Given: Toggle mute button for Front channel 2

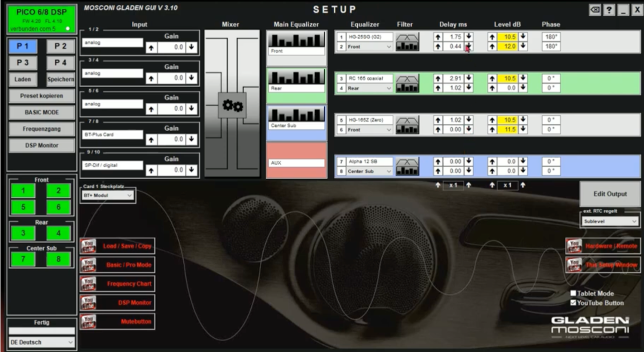Looking at the screenshot, I should 58,190.
